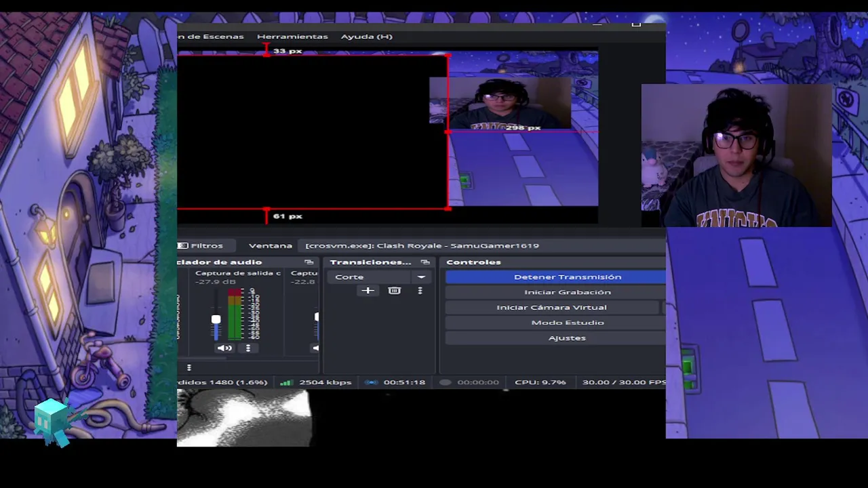This screenshot has width=868, height=488.
Task: Open the Corte transition dropdown
Action: (x=380, y=277)
